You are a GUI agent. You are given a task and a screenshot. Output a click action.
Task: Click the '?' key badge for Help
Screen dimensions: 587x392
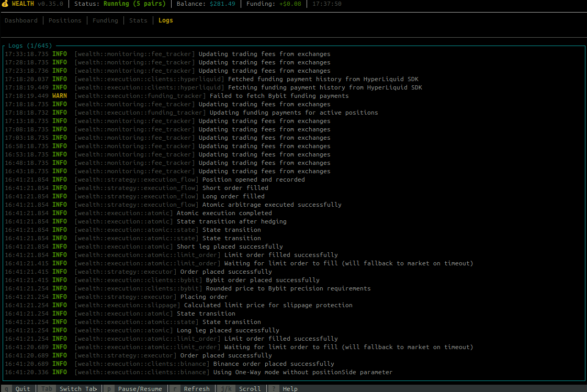[x=274, y=389]
